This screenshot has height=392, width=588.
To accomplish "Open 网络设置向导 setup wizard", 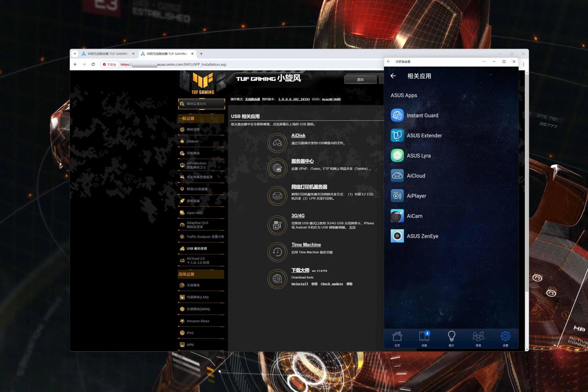I will [201, 104].
